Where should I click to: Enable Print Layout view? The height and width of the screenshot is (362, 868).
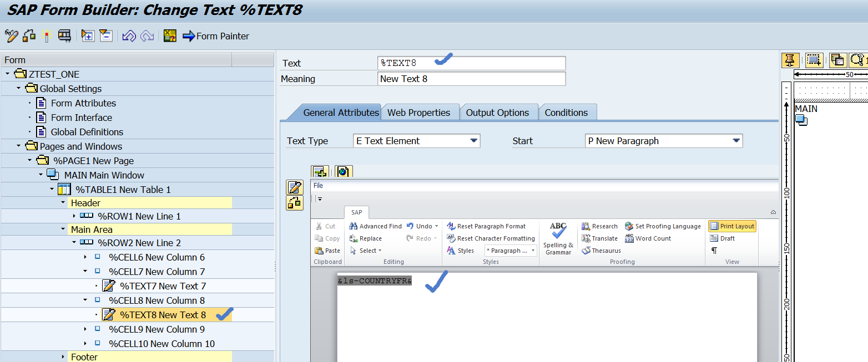[732, 226]
